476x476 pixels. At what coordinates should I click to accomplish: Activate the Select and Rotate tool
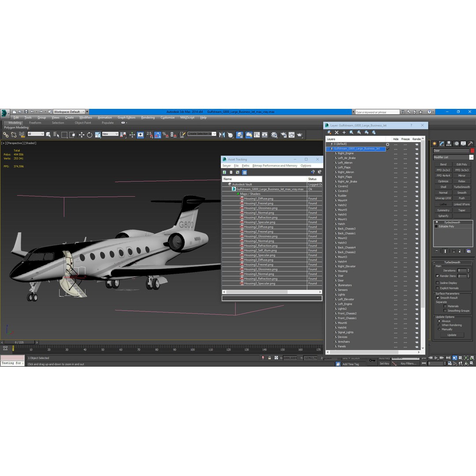coord(89,135)
